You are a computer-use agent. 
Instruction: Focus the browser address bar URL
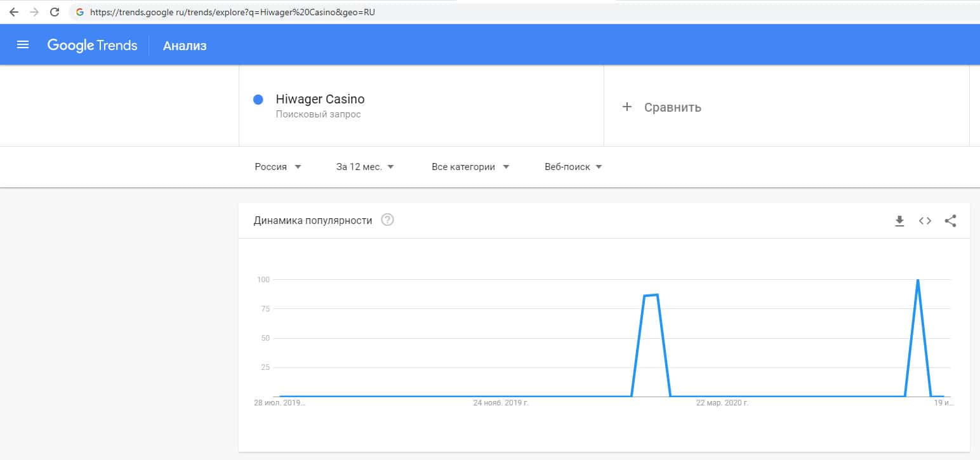click(232, 12)
